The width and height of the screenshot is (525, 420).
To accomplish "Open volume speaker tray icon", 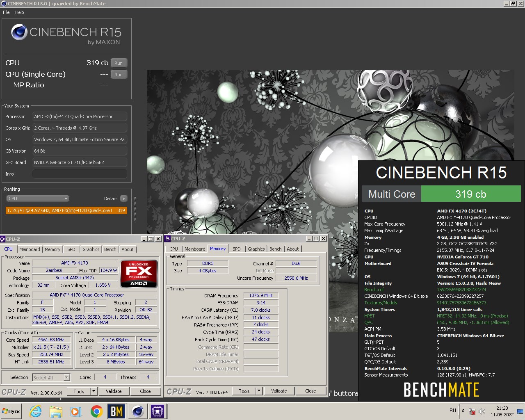I will 482,411.
